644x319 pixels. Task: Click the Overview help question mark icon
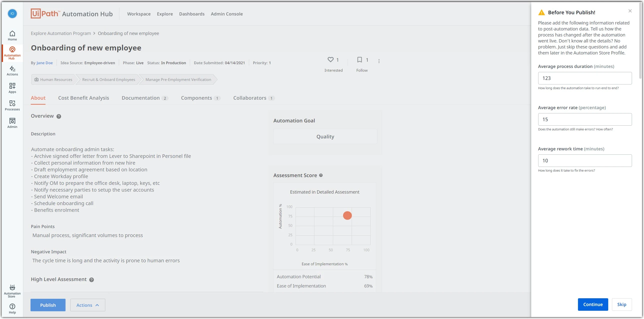click(x=59, y=116)
